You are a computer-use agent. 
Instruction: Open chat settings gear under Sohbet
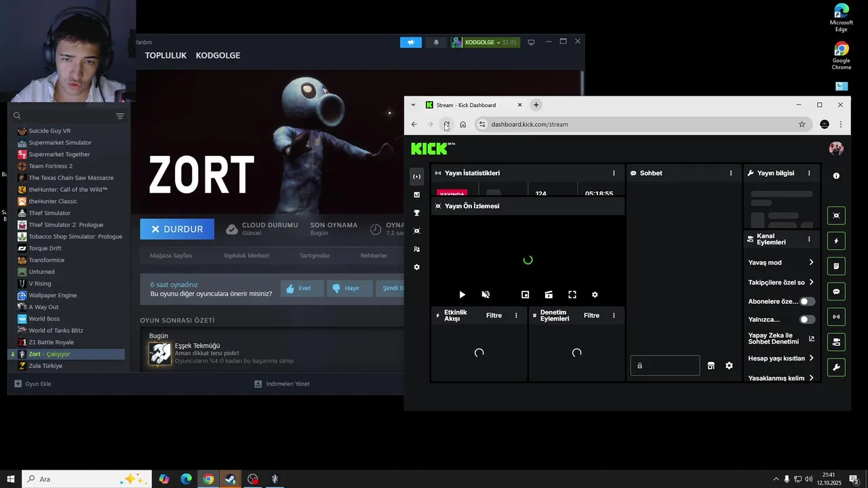[x=729, y=366]
